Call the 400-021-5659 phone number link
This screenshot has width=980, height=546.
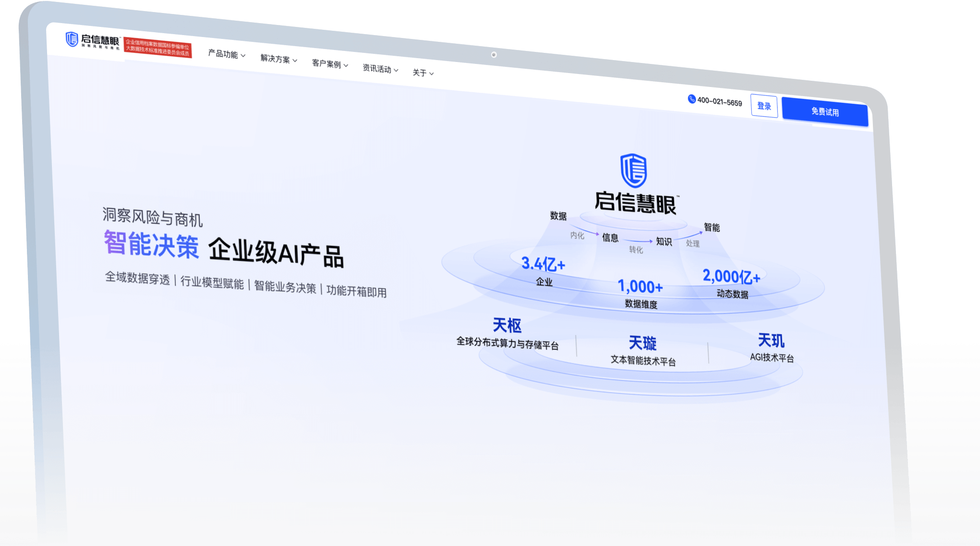click(720, 102)
